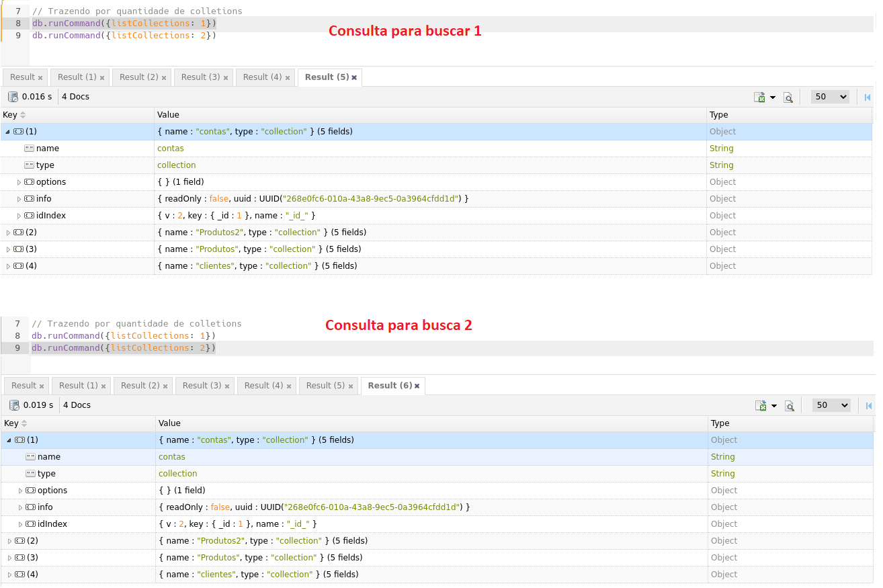Screen dimensions: 883x588
Task: Click the Key column sort arrows in the 0.019 s grid
Action: 24,423
